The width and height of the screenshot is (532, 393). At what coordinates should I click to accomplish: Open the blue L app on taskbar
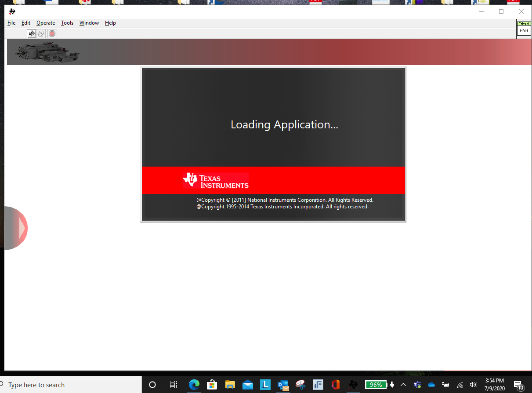(x=265, y=385)
